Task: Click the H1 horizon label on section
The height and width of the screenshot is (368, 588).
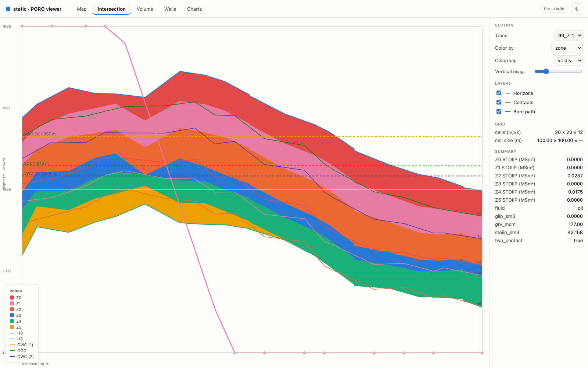Action: (479, 213)
